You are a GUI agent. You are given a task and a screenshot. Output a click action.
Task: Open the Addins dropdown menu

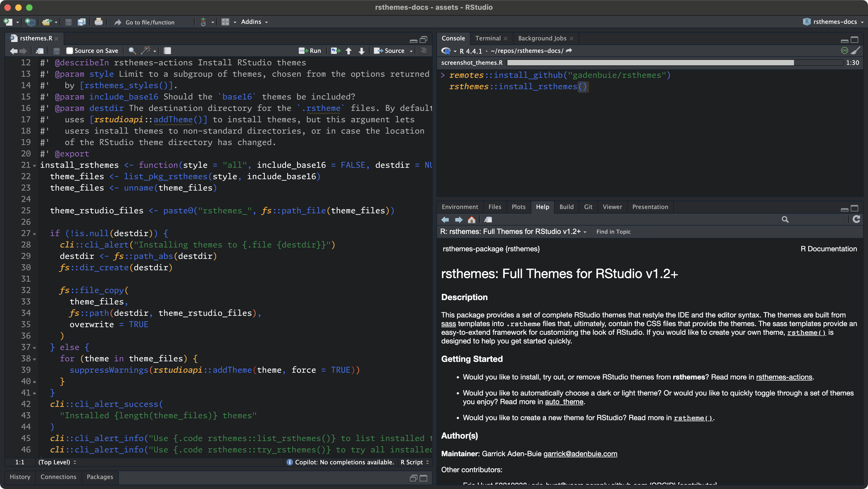[x=254, y=22]
